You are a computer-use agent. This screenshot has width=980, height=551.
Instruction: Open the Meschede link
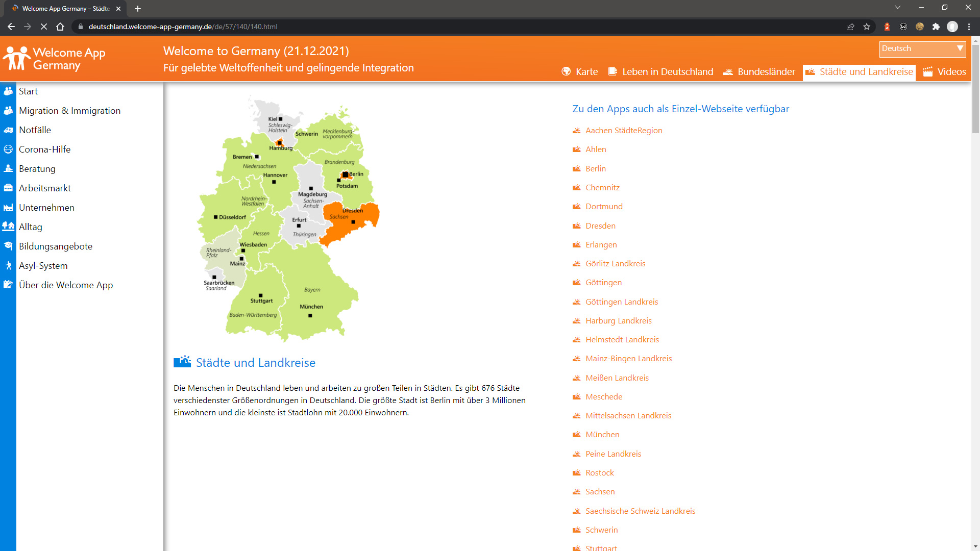[x=604, y=397]
